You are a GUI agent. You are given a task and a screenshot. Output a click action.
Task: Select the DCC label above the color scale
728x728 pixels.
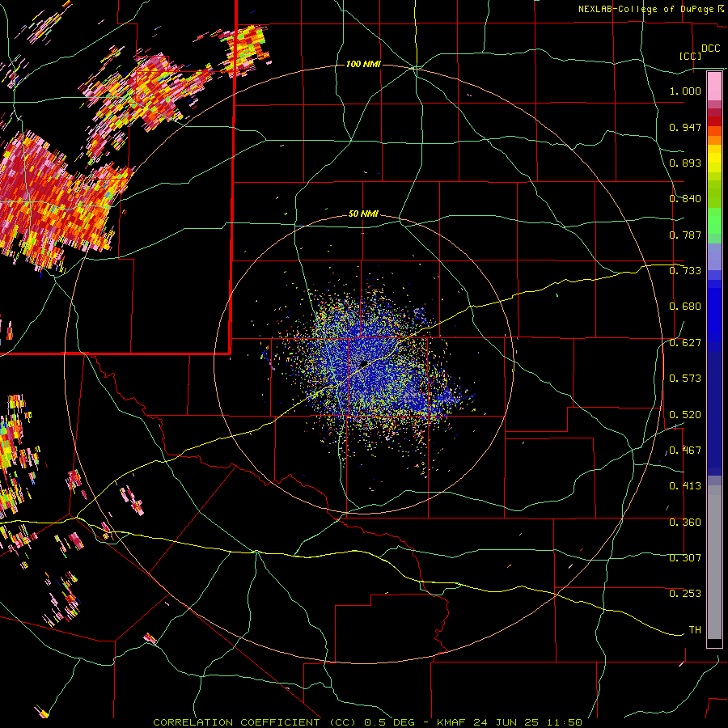710,49
